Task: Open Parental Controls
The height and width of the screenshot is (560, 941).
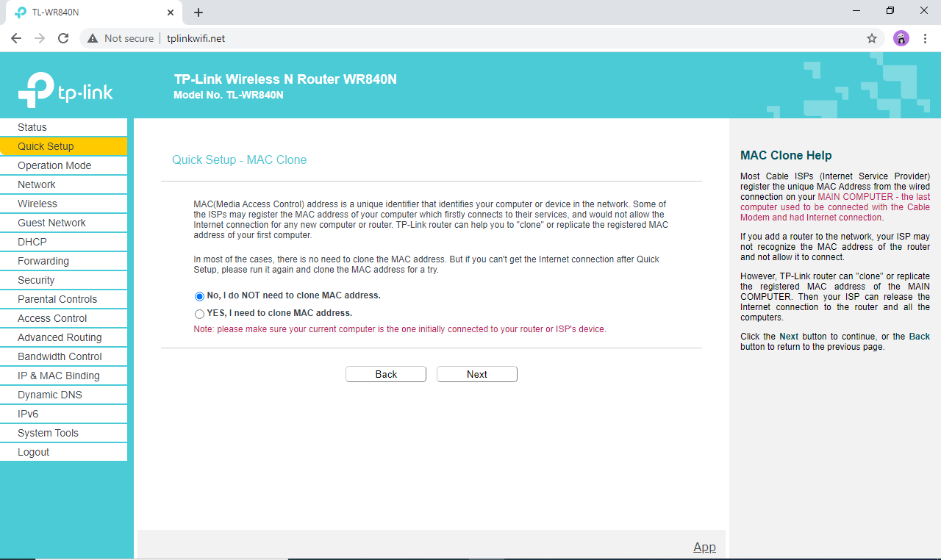Action: tap(64, 299)
